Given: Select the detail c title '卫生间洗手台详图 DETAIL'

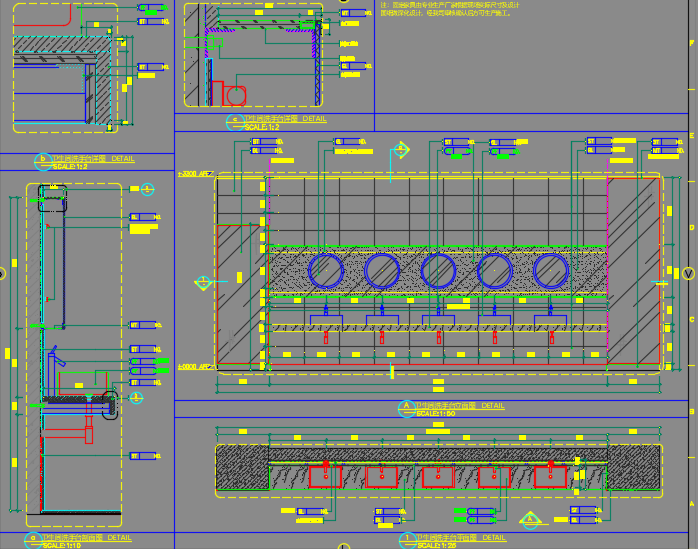Looking at the screenshot, I should 286,119.
